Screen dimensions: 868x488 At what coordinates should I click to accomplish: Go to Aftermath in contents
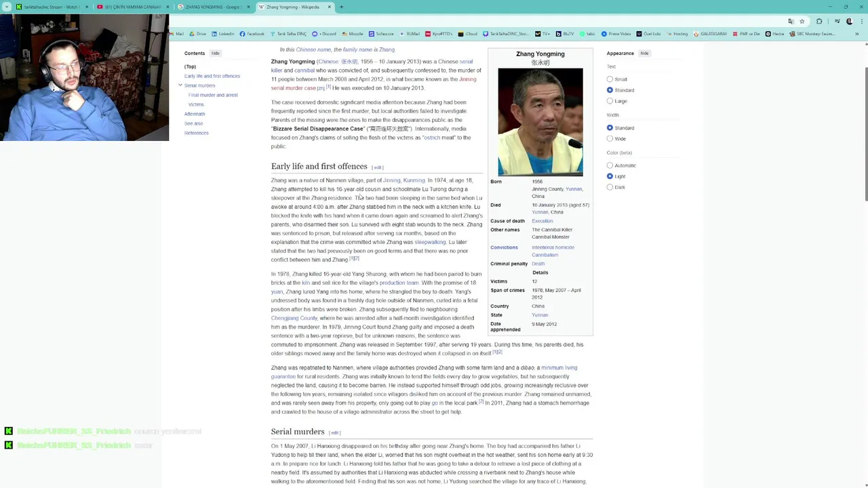[195, 114]
